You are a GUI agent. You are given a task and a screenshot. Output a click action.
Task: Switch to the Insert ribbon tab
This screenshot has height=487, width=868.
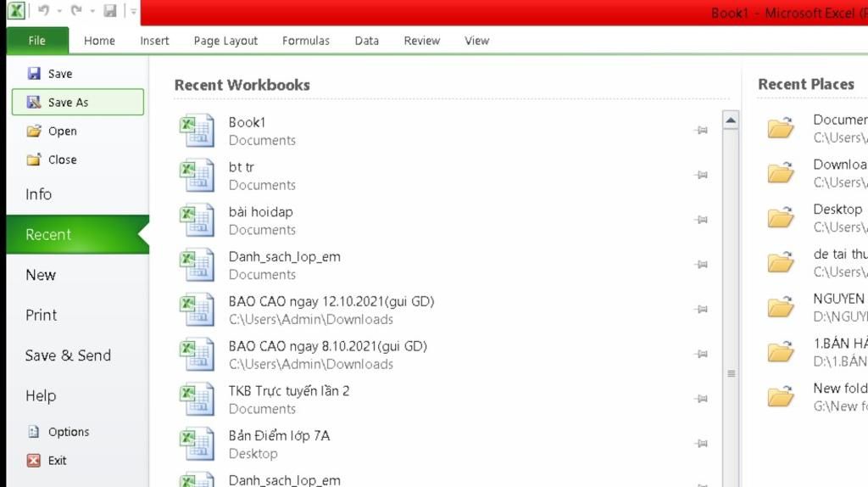point(154,41)
